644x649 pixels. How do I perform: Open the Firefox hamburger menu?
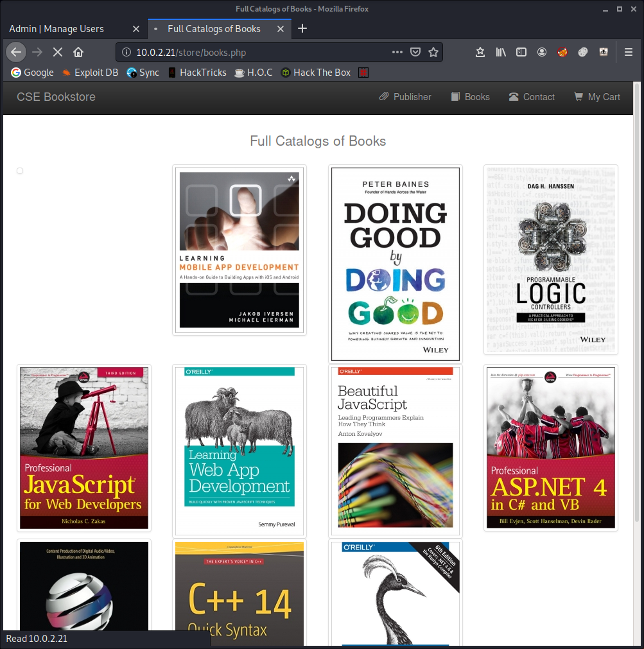click(x=628, y=52)
